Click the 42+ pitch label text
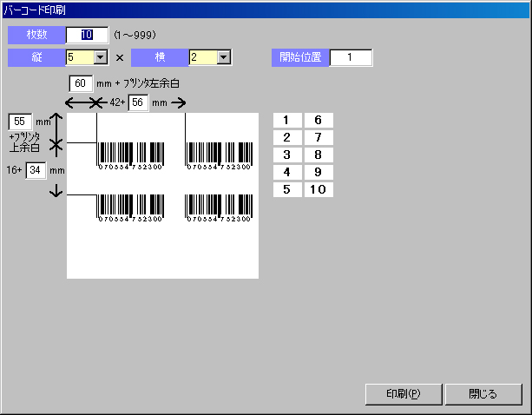This screenshot has height=415, width=532. 117,102
